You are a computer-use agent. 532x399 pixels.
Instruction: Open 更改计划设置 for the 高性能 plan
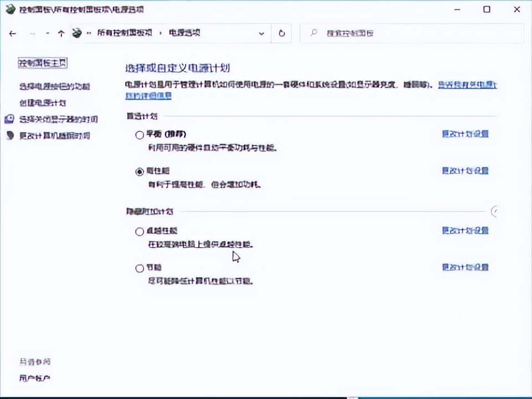click(465, 171)
